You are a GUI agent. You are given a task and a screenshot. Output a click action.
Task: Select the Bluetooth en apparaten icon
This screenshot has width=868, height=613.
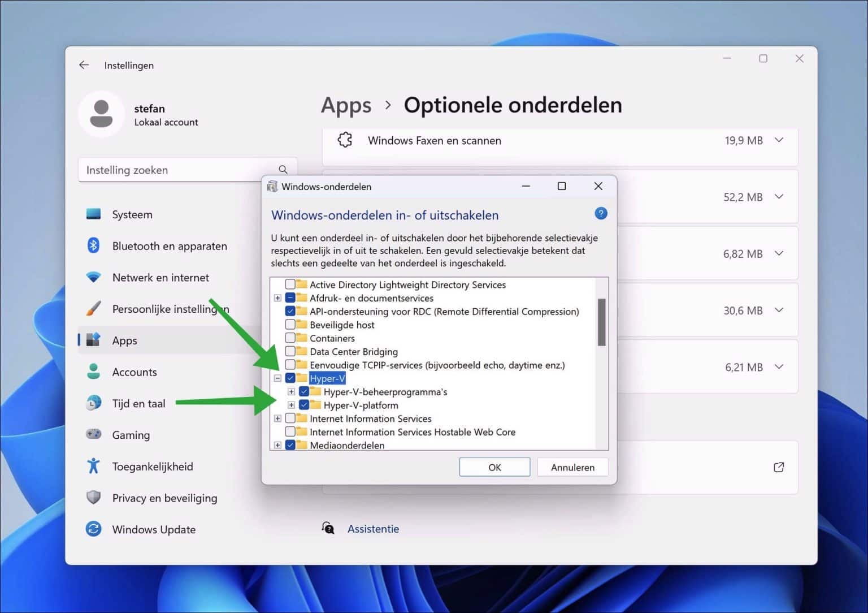point(93,245)
